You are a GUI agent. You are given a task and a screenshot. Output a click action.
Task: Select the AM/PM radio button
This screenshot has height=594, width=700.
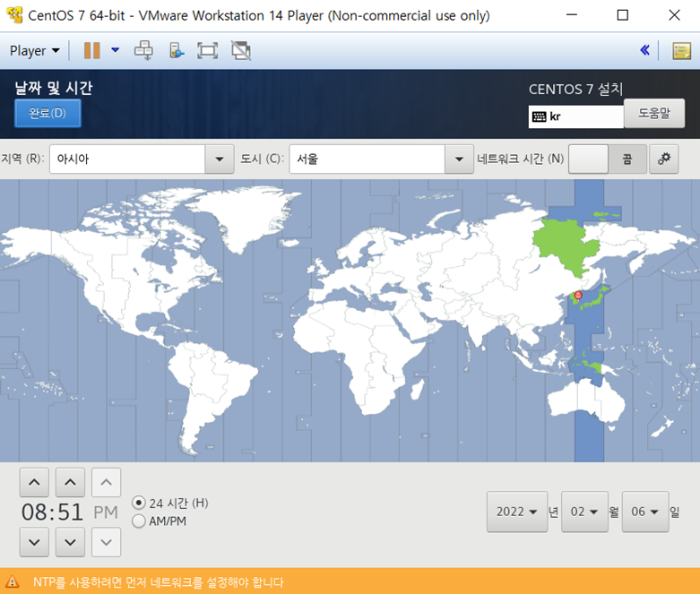pos(139,521)
